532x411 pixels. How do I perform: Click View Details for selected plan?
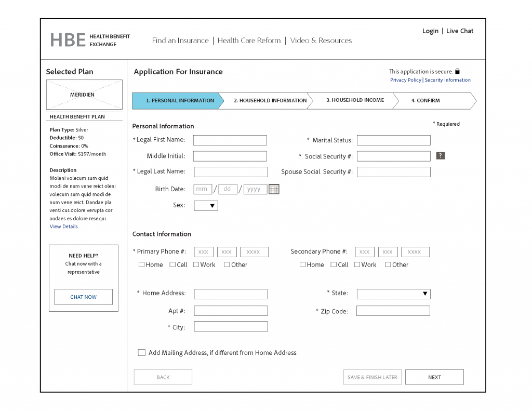[x=64, y=227]
